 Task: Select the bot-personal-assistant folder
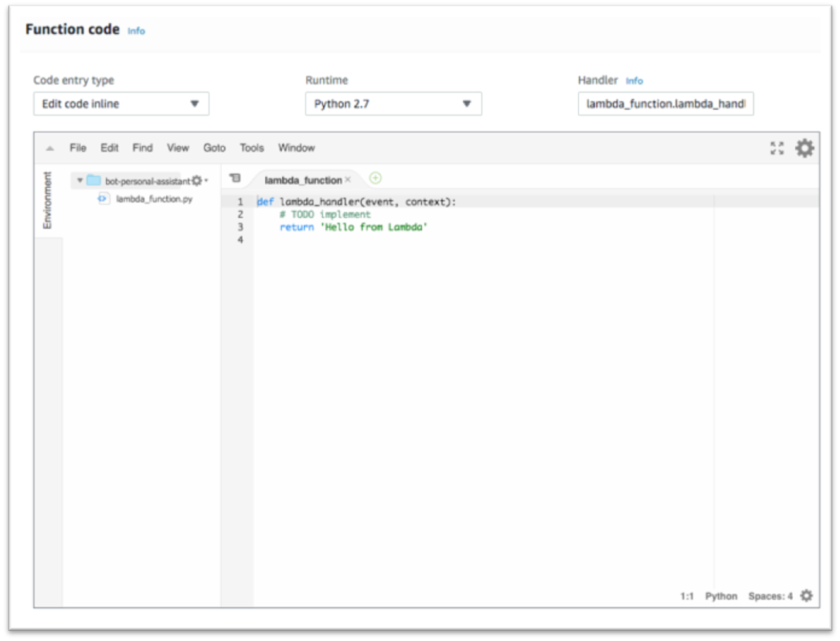[x=148, y=181]
